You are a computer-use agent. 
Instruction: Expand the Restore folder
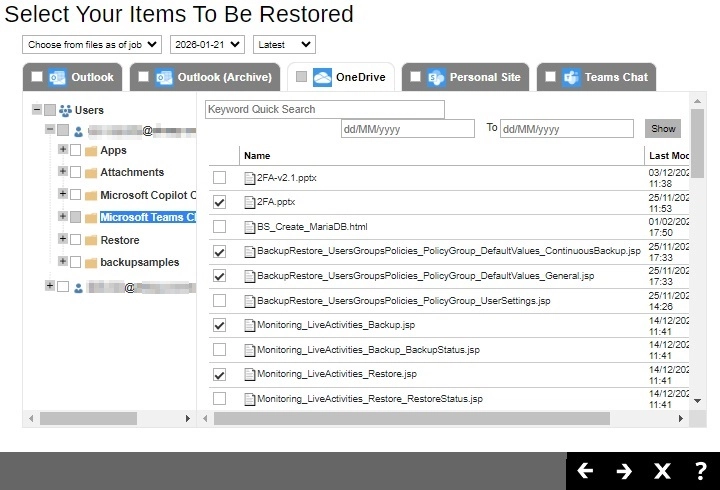click(63, 238)
